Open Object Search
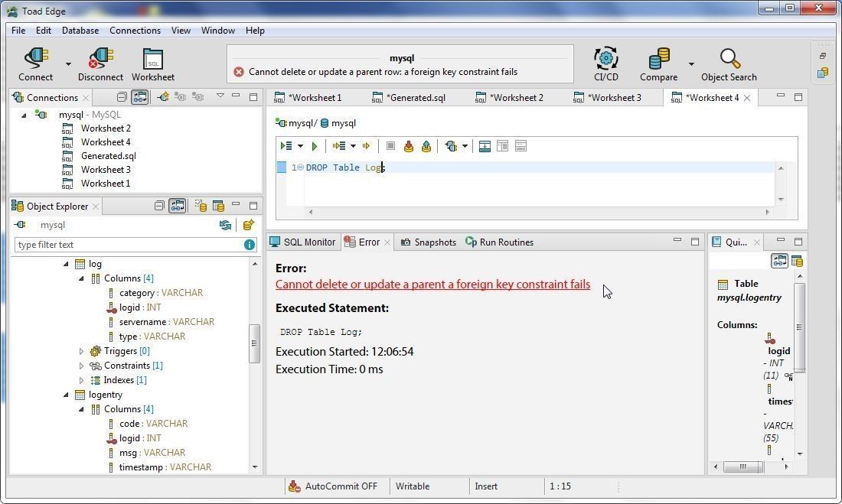 (x=729, y=64)
